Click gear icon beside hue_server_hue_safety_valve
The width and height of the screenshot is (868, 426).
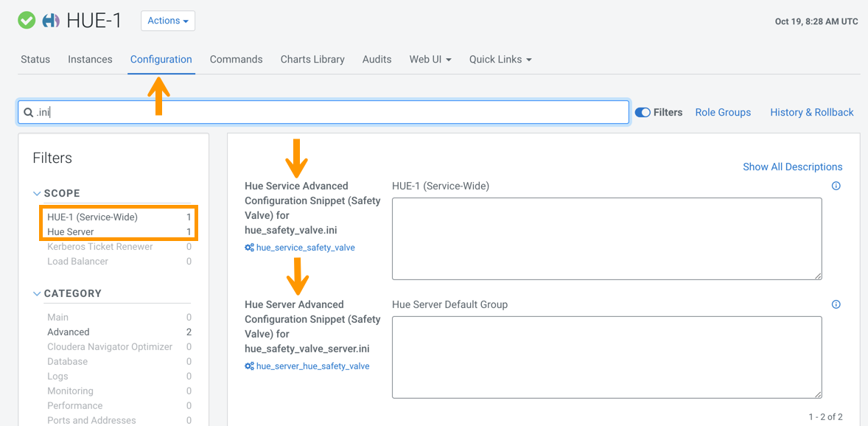[x=249, y=366]
